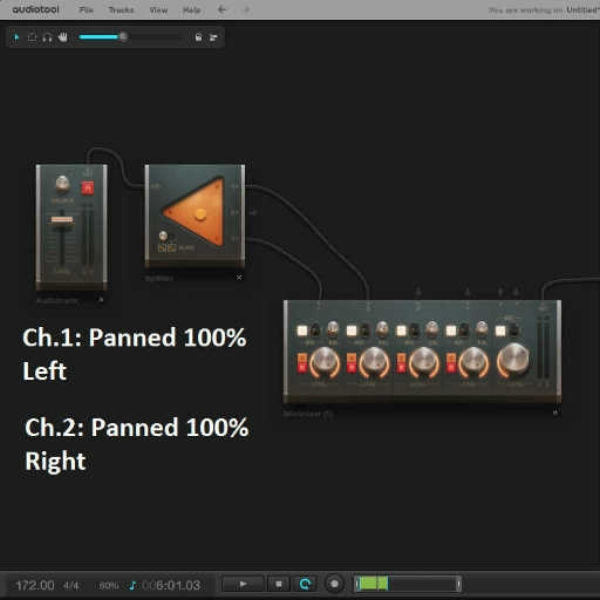Screen dimensions: 600x600
Task: Open the Help menu
Action: (192, 10)
